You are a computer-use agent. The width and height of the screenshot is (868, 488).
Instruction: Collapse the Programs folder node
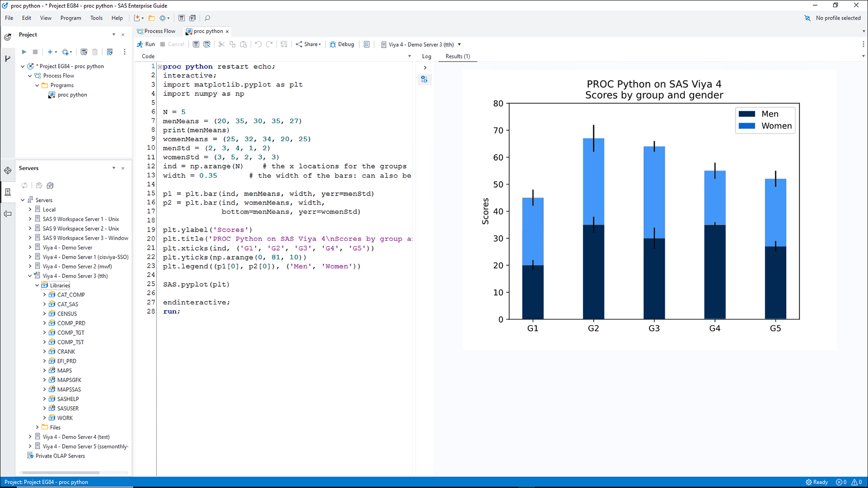[x=37, y=85]
